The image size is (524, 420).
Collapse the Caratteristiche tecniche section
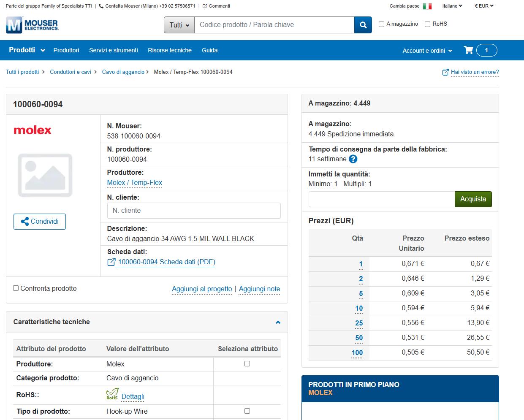pos(278,322)
